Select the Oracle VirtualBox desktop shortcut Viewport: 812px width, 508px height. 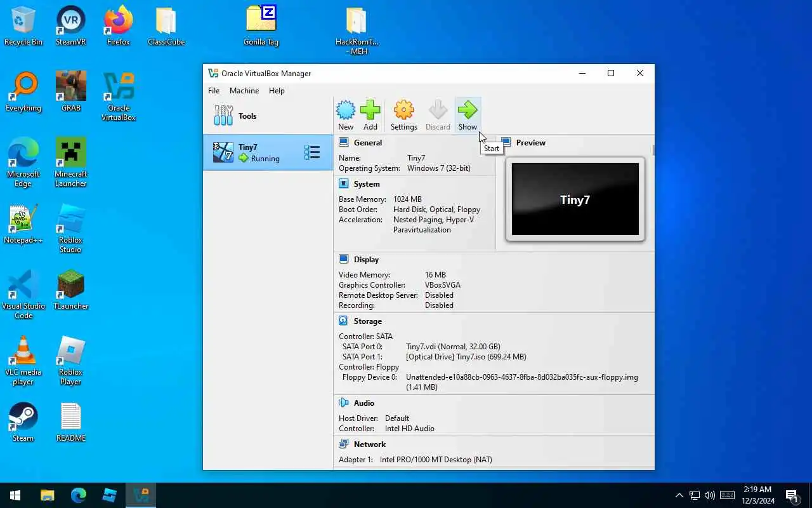point(119,97)
